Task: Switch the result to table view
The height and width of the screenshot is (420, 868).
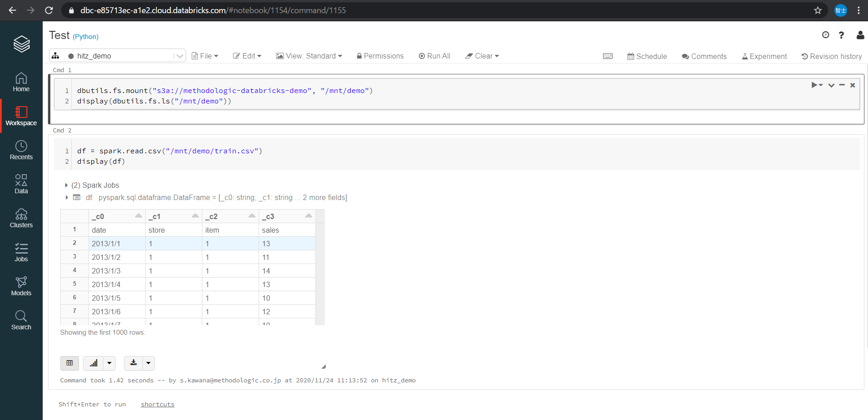Action: [x=69, y=363]
